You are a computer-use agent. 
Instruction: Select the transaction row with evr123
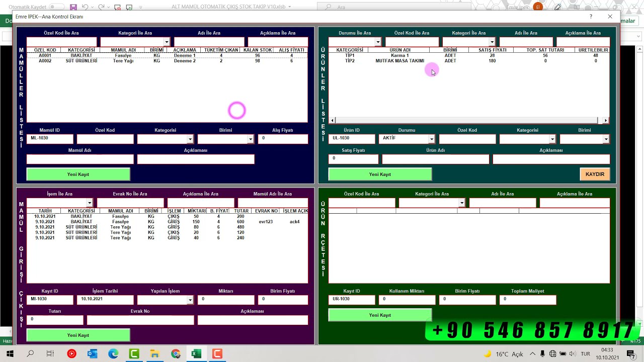(167, 222)
